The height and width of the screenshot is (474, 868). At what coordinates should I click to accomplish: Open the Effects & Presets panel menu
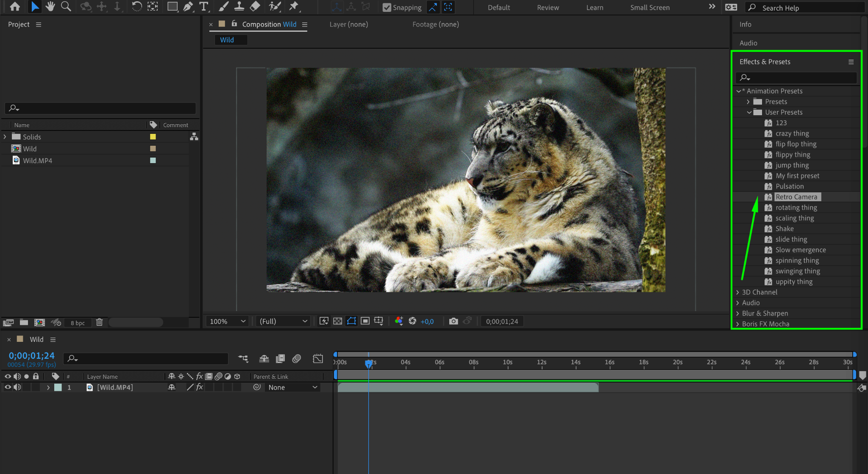(851, 62)
